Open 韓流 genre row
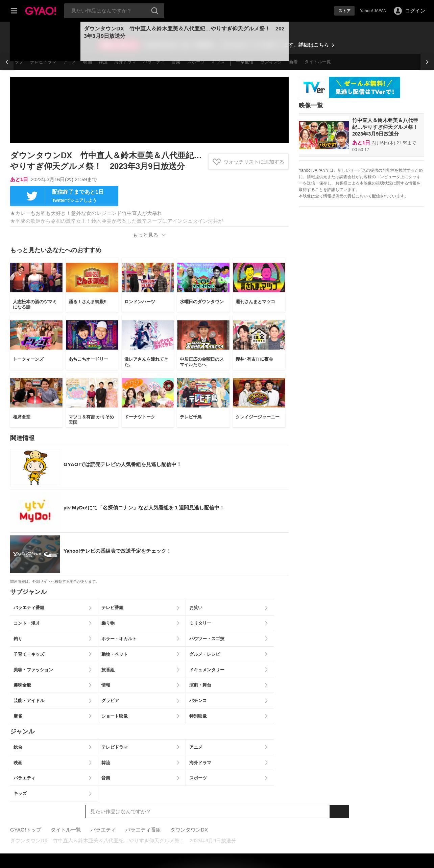Viewport: 434px width, 868px height. pyautogui.click(x=142, y=763)
